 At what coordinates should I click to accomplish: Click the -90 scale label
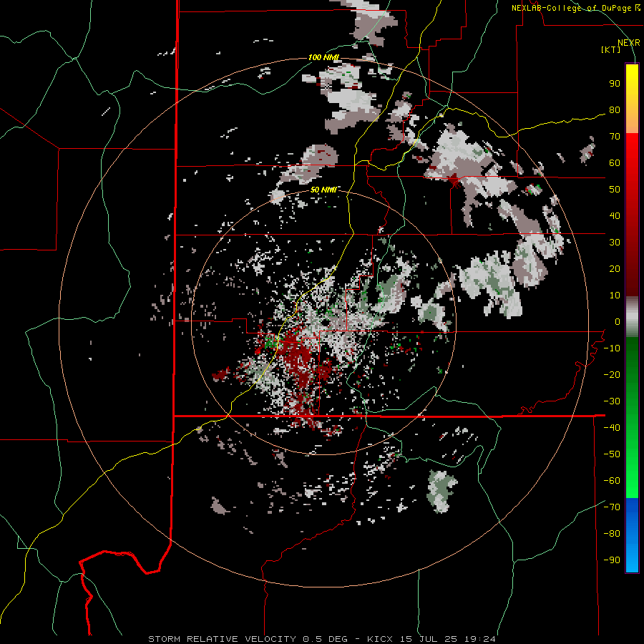[612, 560]
